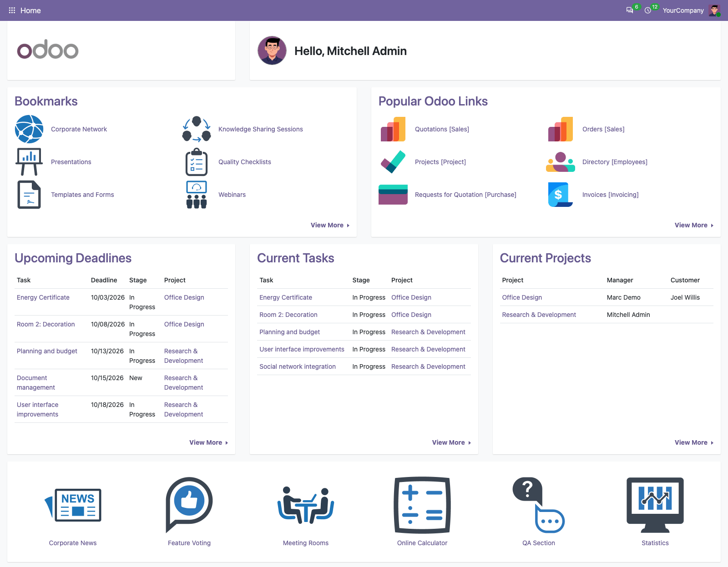Click the Quality Checklists clipboard icon

click(197, 162)
